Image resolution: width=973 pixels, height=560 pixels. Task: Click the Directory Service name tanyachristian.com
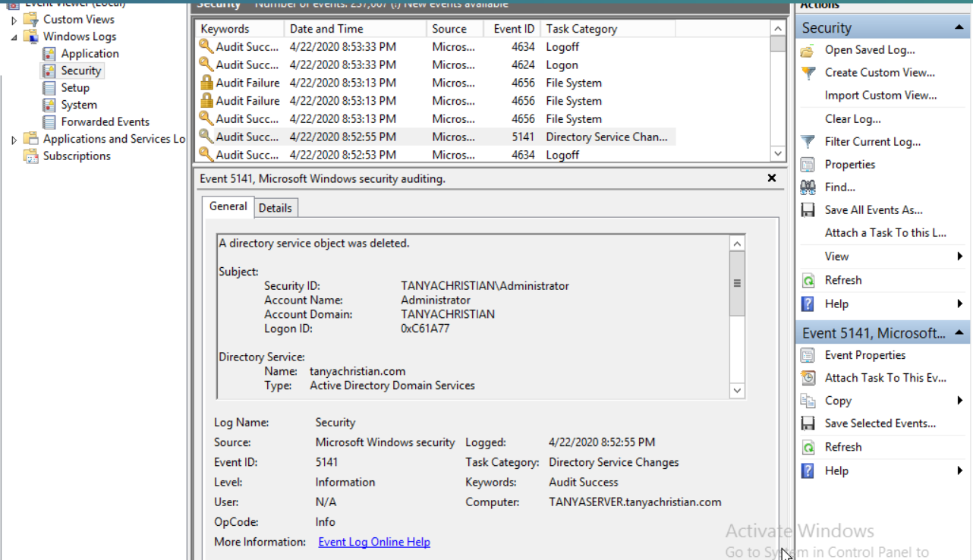point(357,371)
